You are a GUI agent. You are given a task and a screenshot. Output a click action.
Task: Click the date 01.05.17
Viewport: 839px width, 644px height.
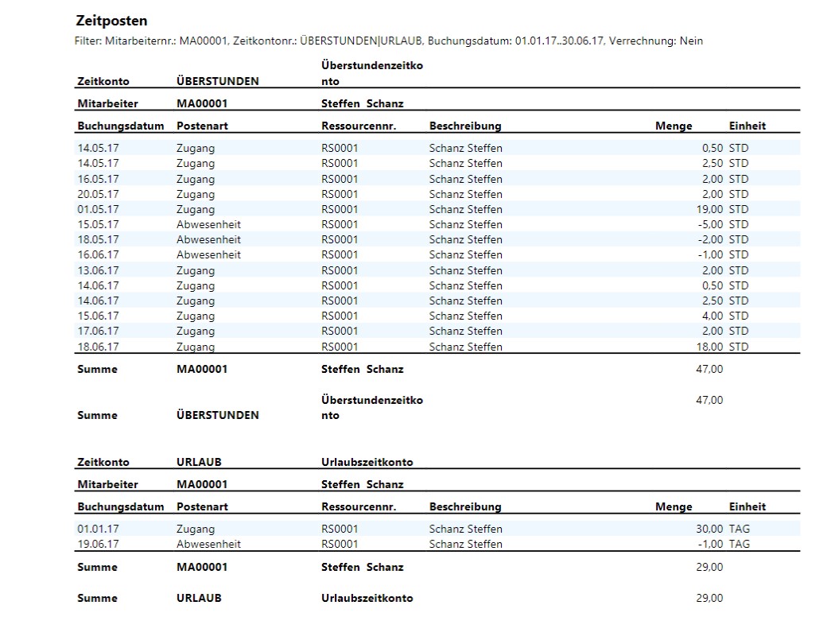click(x=98, y=209)
